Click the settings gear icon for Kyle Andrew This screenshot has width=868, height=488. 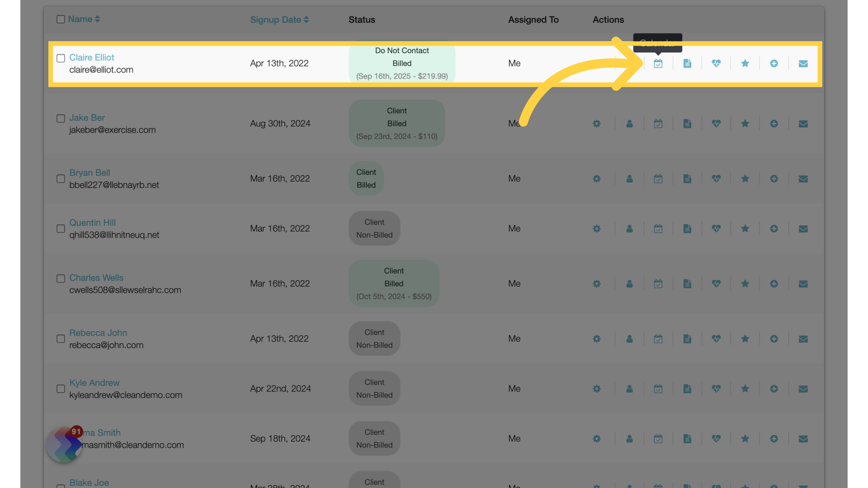coord(596,389)
